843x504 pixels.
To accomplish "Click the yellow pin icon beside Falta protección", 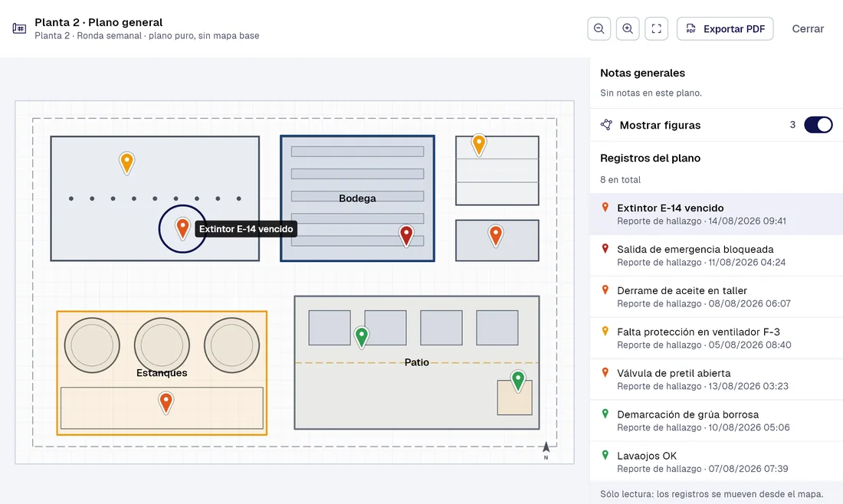I will coord(605,332).
